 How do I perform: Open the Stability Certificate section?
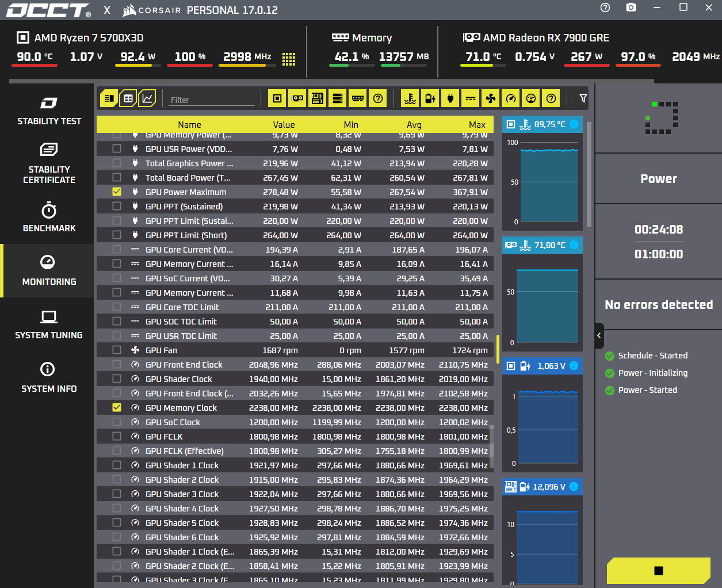click(x=49, y=164)
